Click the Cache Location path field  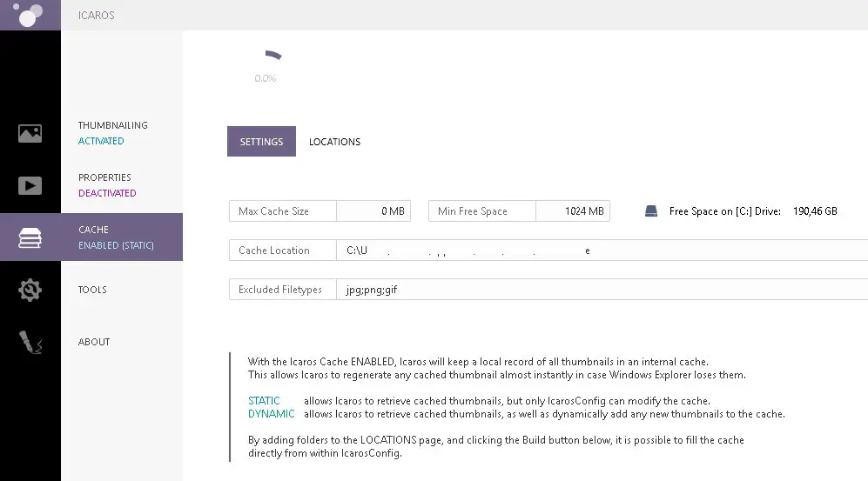click(x=602, y=251)
